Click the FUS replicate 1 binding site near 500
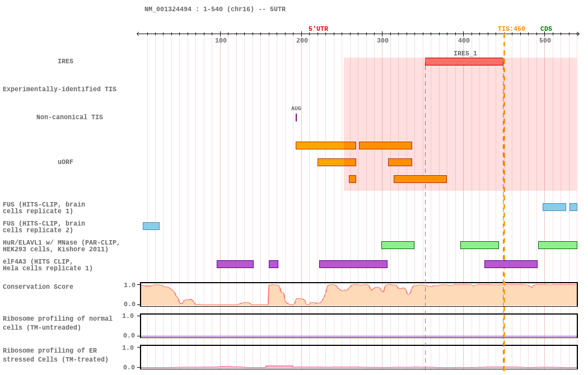Screen dimensions: 588x375 [554, 207]
